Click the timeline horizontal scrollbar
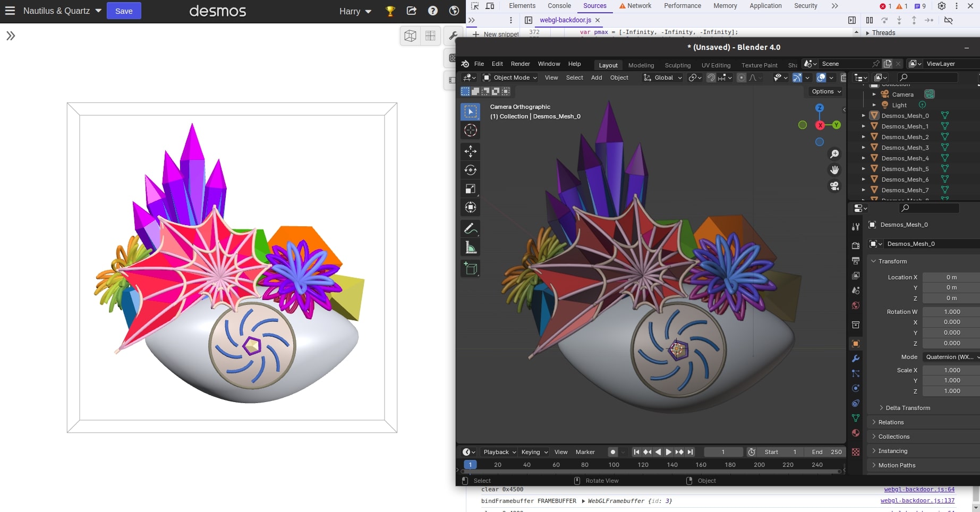This screenshot has width=980, height=512. tap(652, 471)
